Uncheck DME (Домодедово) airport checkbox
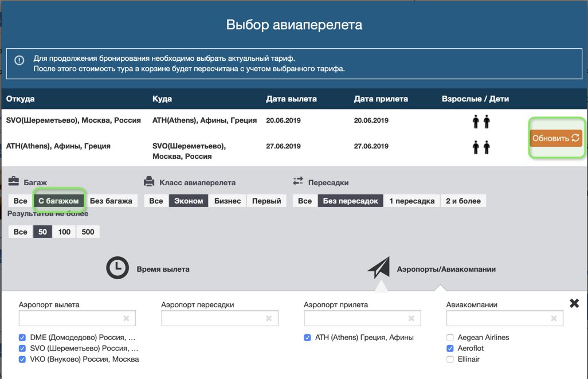588x379 pixels. coord(22,338)
